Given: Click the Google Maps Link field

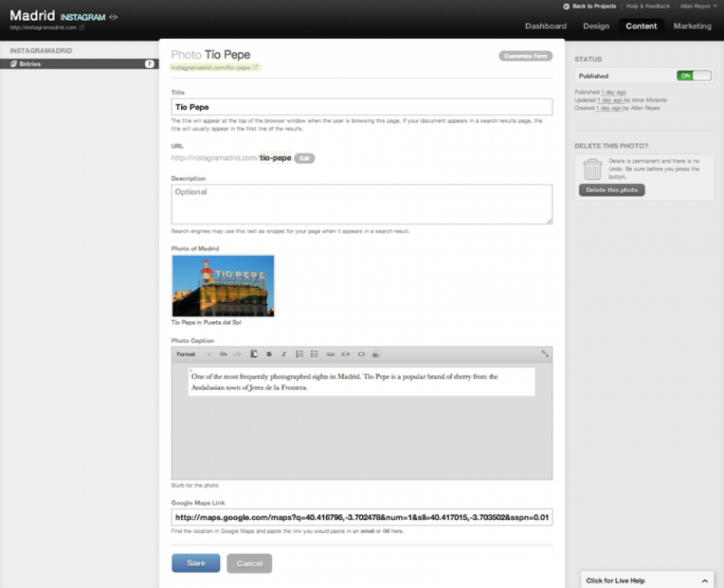Looking at the screenshot, I should pyautogui.click(x=361, y=517).
